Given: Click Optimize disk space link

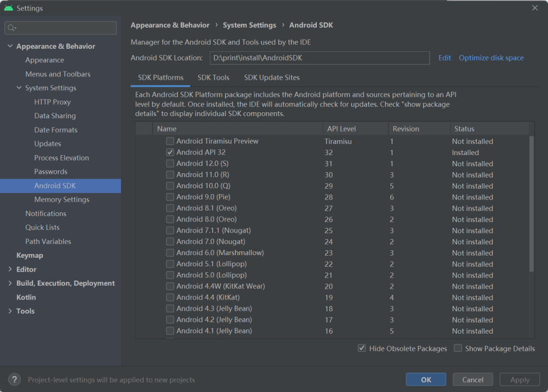Looking at the screenshot, I should [491, 58].
